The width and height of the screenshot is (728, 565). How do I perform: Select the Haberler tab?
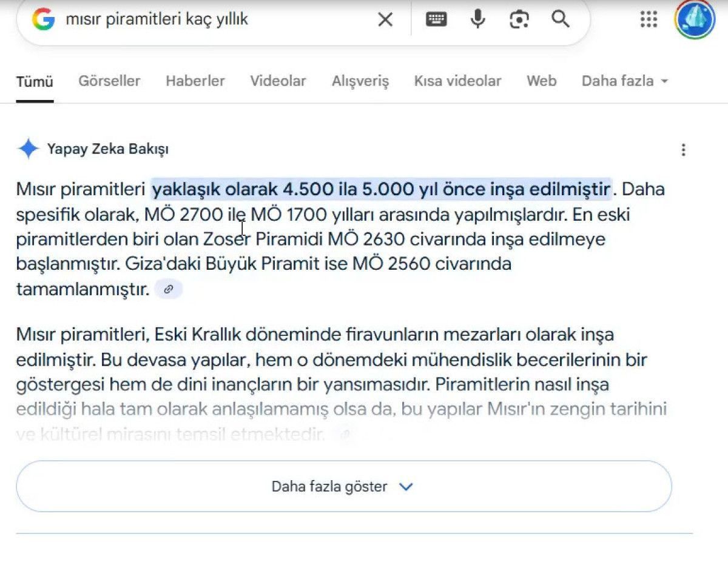[195, 81]
